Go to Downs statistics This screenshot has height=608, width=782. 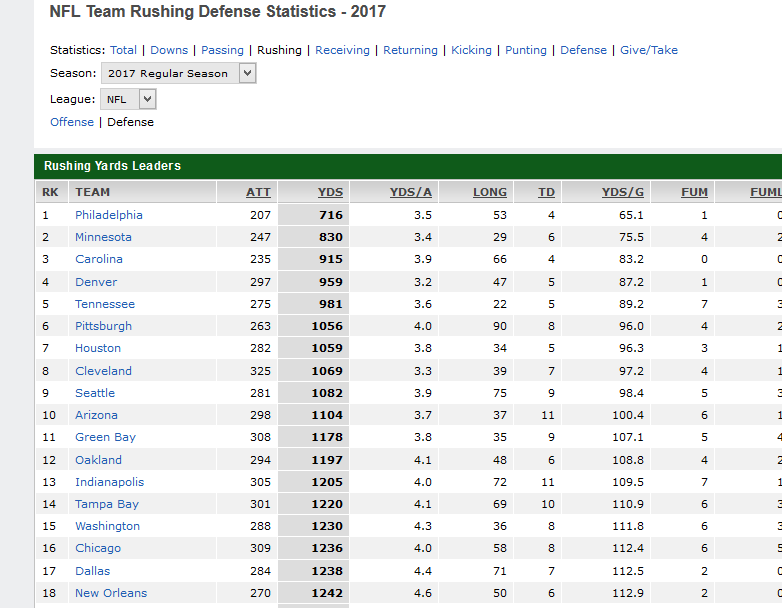[x=169, y=50]
